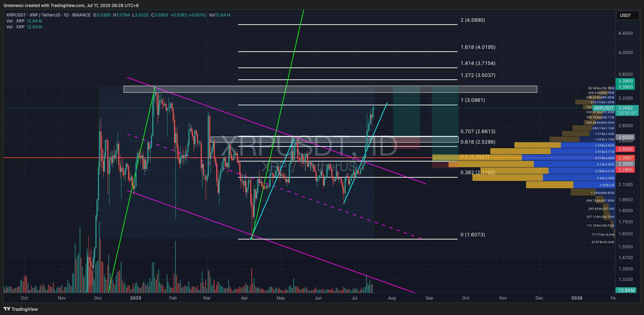Click the 12.84M volume tag on the scale
The width and height of the screenshot is (644, 315).
click(x=626, y=290)
